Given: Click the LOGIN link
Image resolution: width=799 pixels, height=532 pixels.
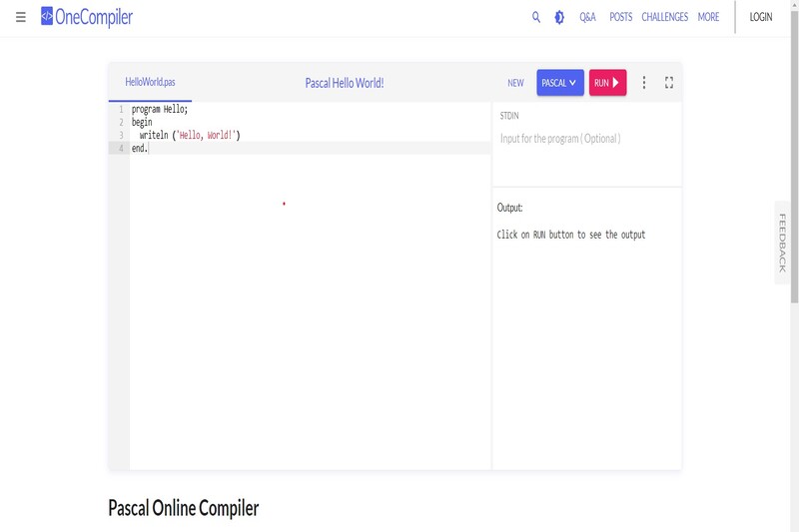Looking at the screenshot, I should tap(761, 17).
